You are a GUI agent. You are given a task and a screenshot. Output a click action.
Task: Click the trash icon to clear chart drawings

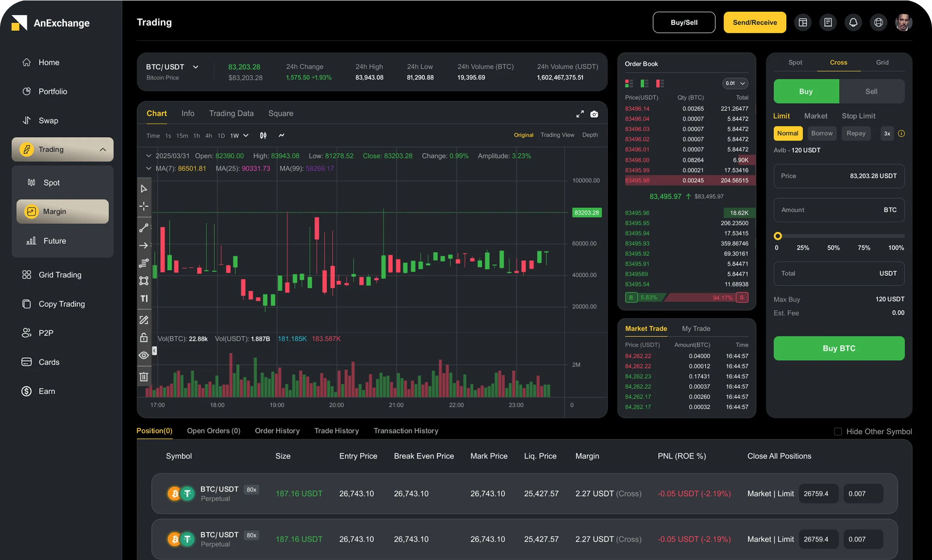point(144,377)
